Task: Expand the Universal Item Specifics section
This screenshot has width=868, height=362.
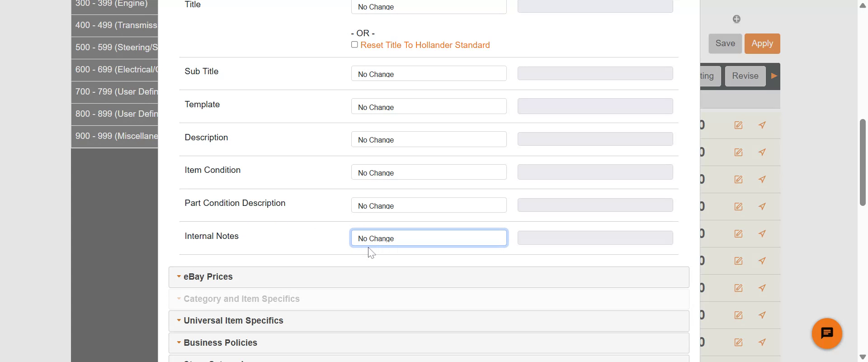Action: pos(429,321)
